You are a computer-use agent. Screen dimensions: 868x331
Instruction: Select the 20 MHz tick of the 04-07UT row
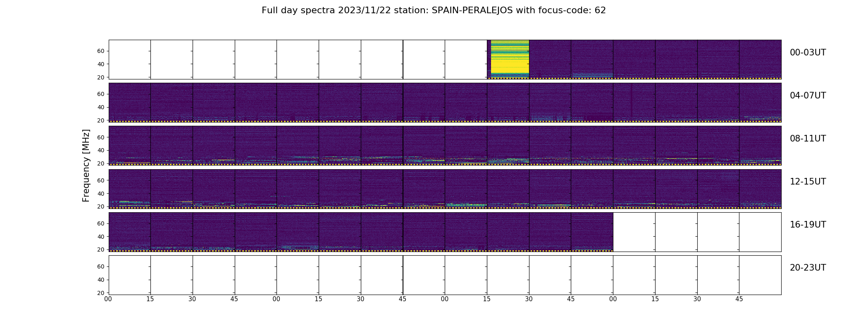101,120
